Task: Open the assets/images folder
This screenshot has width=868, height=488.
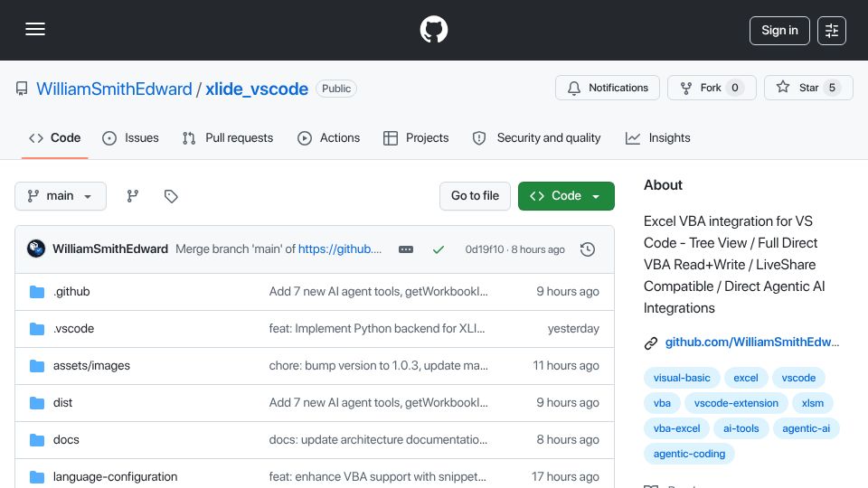Action: point(91,366)
